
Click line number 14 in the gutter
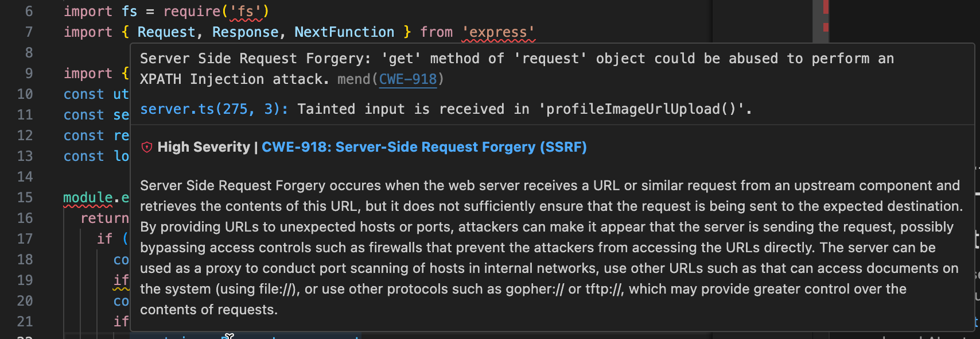[x=25, y=177]
